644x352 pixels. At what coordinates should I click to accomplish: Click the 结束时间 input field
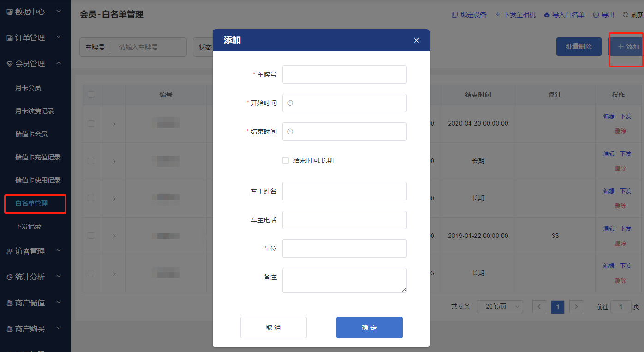(344, 132)
